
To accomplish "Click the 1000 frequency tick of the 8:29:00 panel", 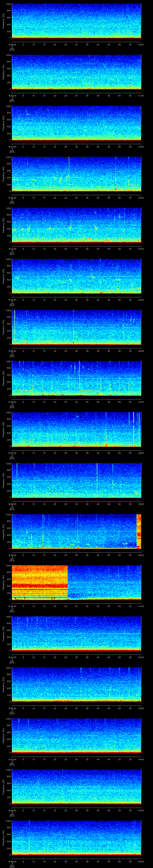I will 8,4.
